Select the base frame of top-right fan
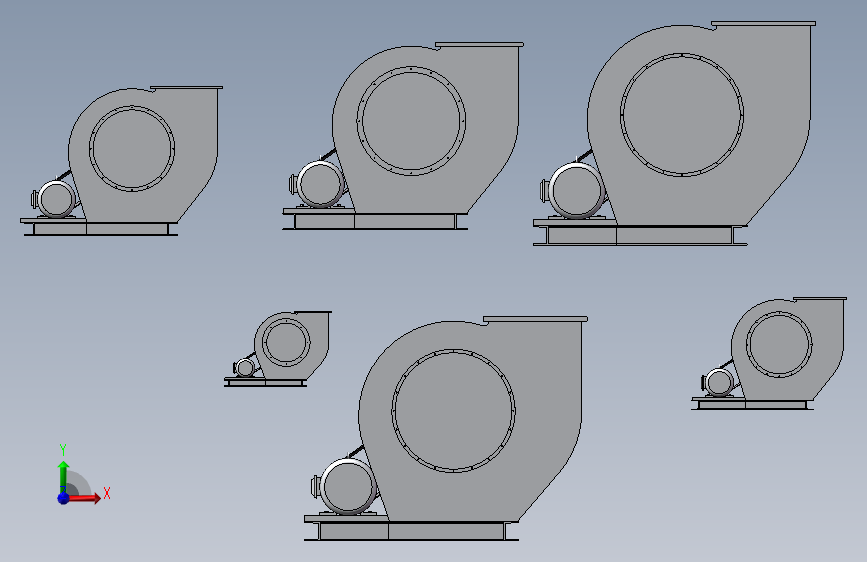This screenshot has width=867, height=562. click(x=640, y=233)
